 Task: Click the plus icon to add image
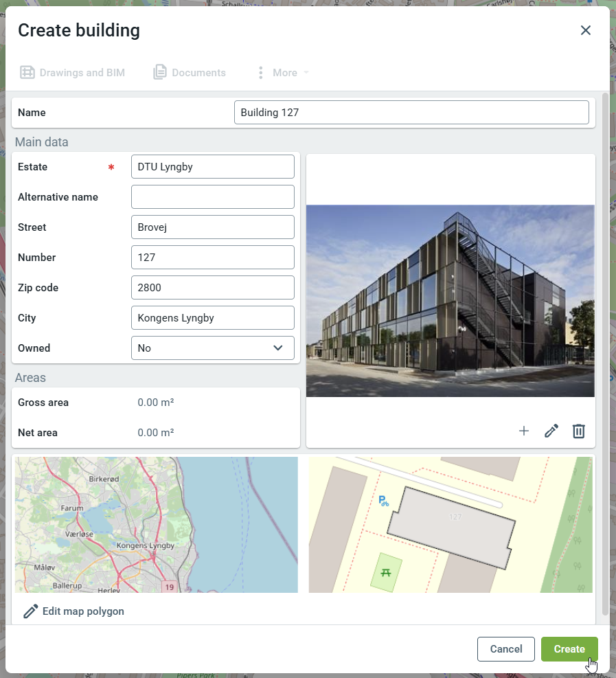click(524, 431)
